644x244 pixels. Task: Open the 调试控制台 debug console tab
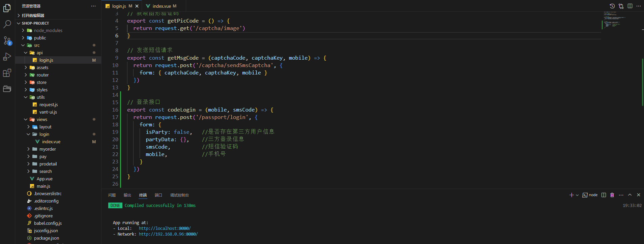pyautogui.click(x=179, y=195)
